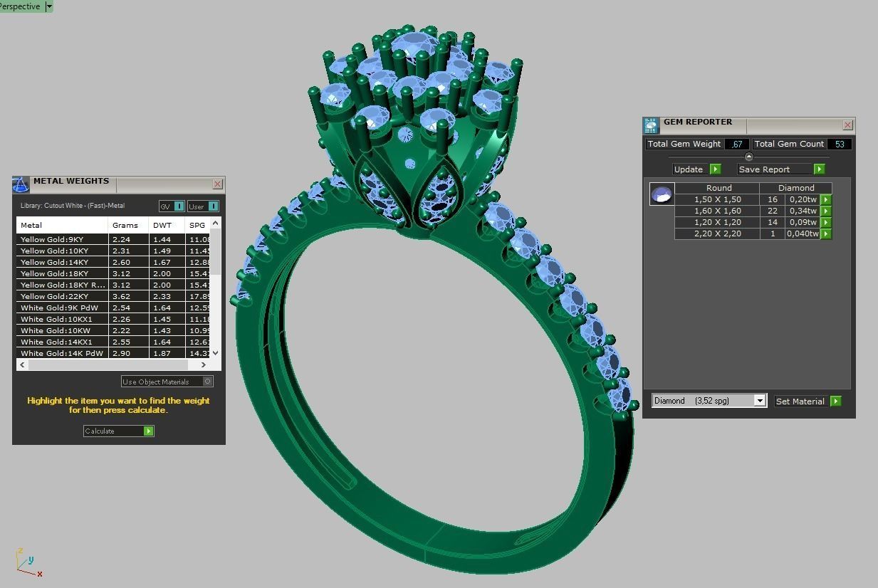This screenshot has width=878, height=588.
Task: Select the White Gold:9K PdW row
Action: point(114,308)
